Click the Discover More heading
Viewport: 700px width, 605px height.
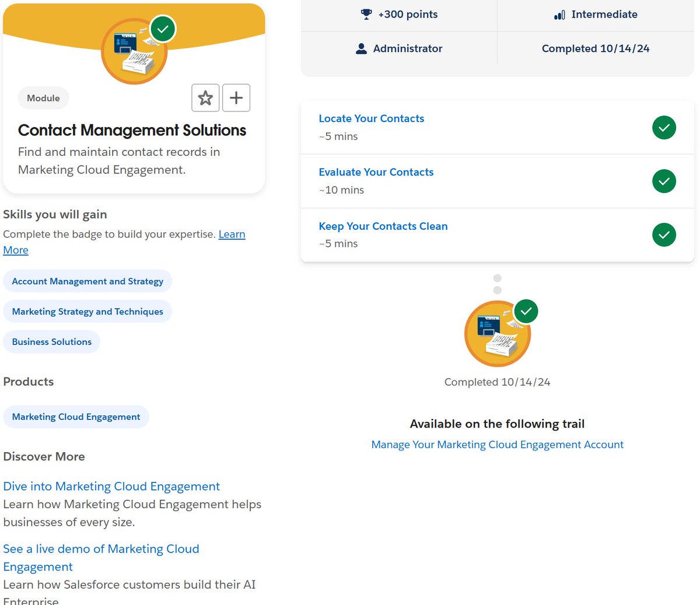[x=44, y=457]
